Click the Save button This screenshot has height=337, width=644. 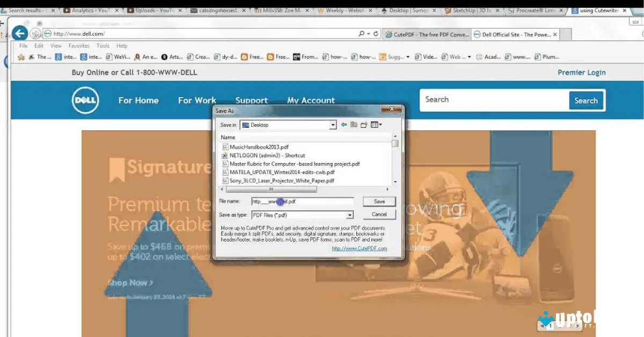click(379, 201)
